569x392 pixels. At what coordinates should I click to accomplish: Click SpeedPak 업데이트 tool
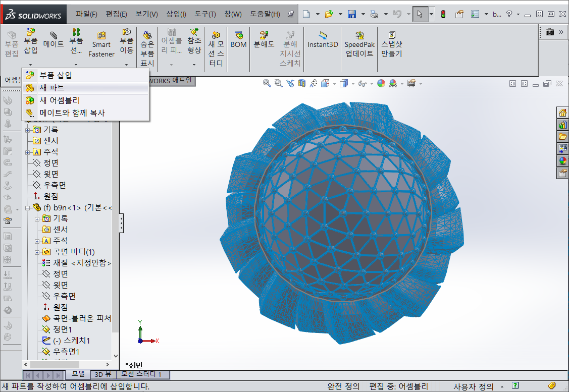[x=359, y=44]
